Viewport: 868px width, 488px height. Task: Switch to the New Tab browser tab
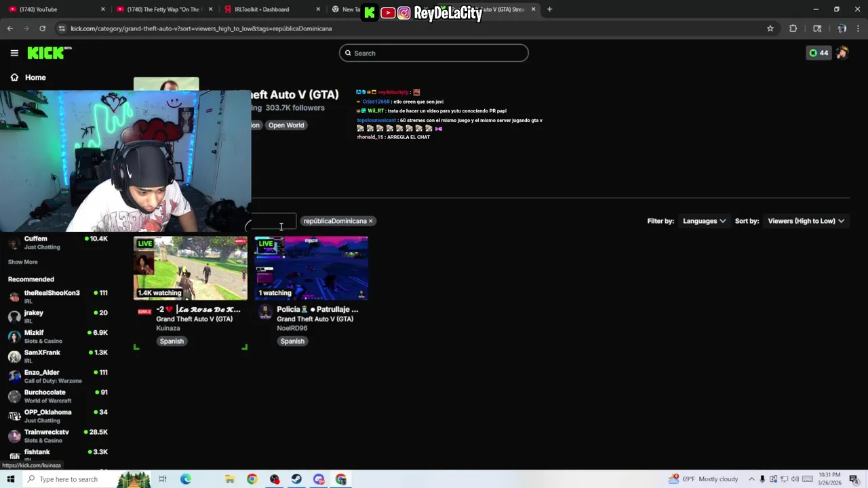click(x=344, y=9)
